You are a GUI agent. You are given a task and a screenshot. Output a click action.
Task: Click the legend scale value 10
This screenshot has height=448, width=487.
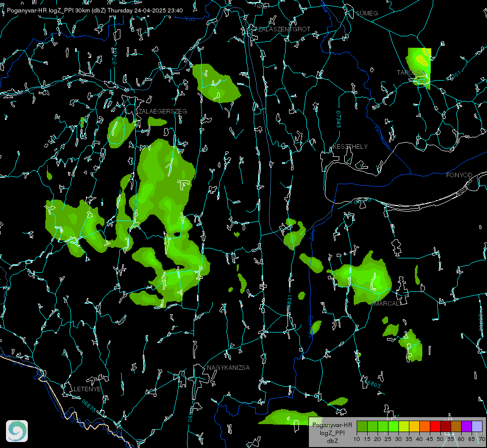tap(357, 440)
